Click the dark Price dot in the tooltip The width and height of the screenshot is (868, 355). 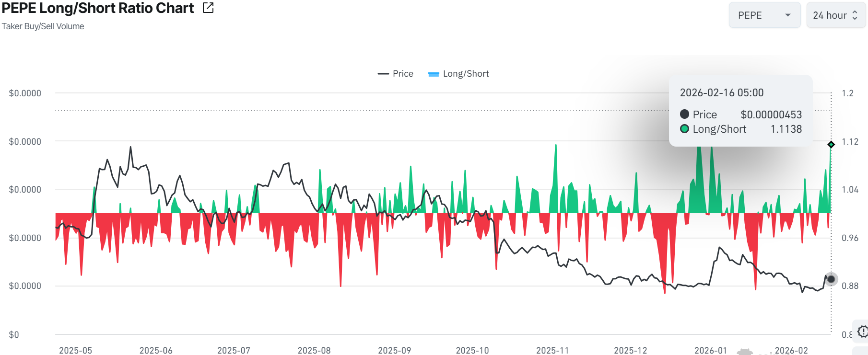684,115
